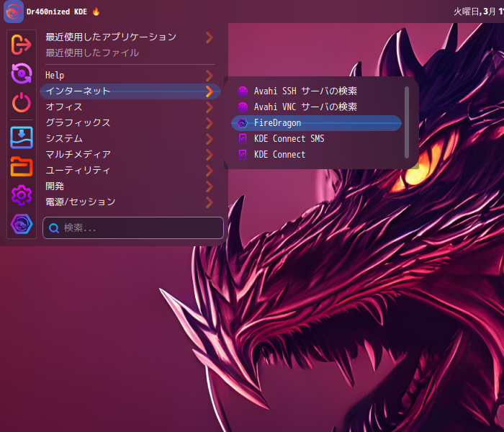Click the submenu vertical scrollbar
Viewport: 504px width, 432px height.
407,122
